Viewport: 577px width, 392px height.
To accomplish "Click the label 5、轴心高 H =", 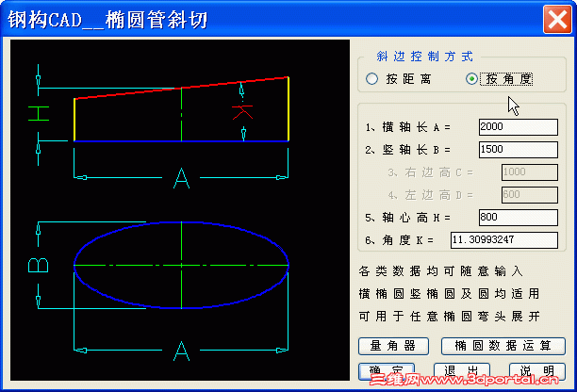I will [x=407, y=218].
